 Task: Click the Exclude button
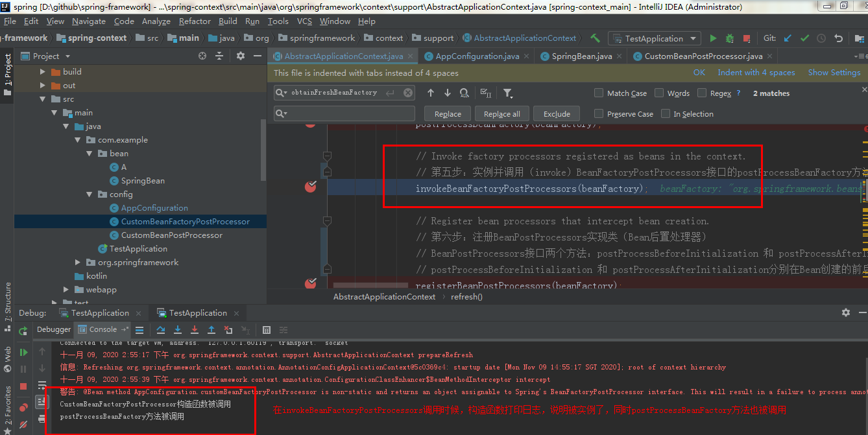point(557,114)
